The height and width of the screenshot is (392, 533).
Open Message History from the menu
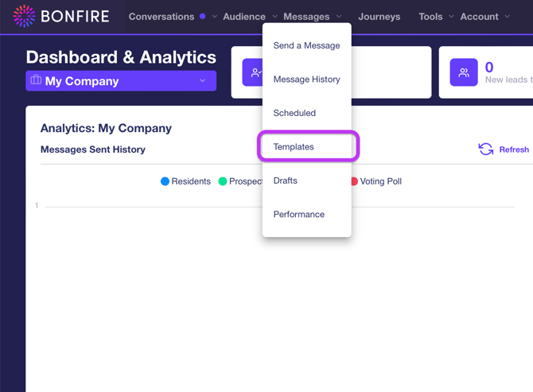click(x=306, y=80)
